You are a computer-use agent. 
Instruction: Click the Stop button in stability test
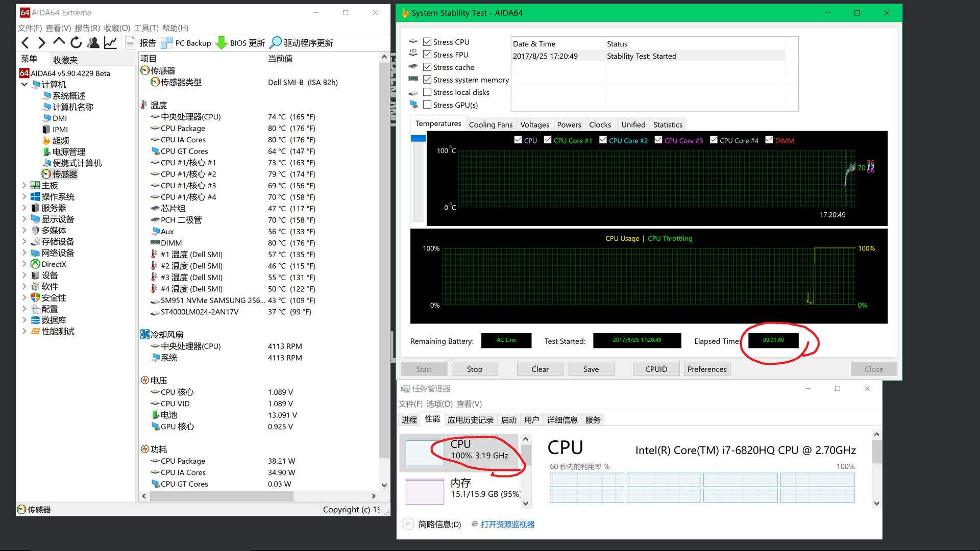coord(474,369)
